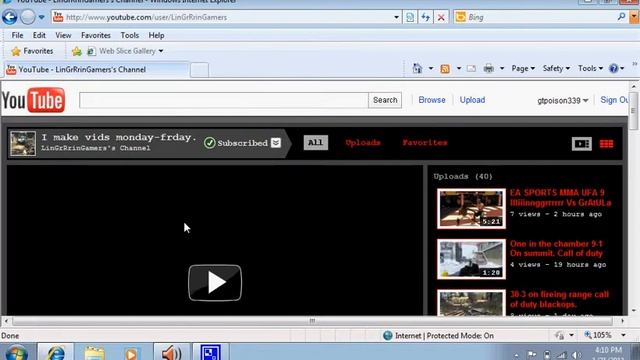
Task: Open the Web Slice Gallery dropdown
Action: (x=125, y=51)
